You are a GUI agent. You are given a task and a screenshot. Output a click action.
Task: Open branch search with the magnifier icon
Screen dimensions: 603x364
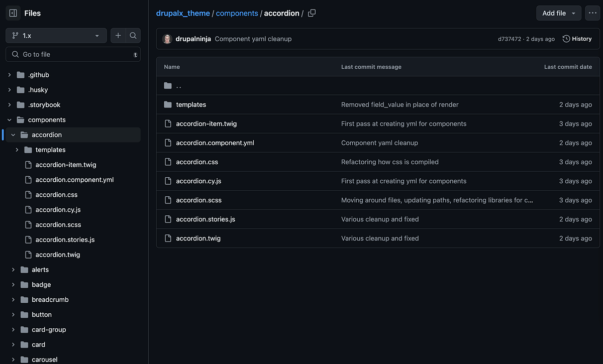coord(133,36)
